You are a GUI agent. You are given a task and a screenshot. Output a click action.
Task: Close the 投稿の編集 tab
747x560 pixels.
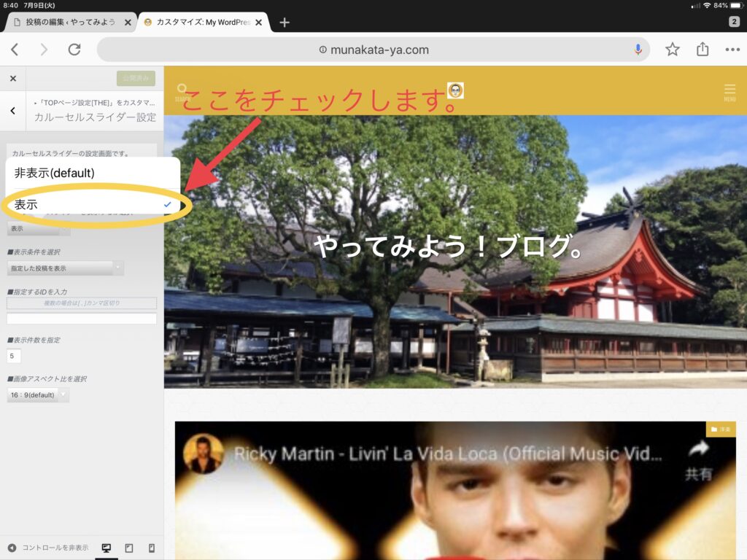click(x=128, y=23)
